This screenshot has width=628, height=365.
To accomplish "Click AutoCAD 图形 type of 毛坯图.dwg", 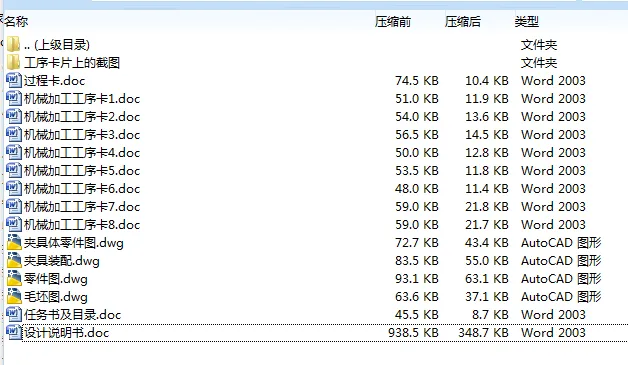I will tap(562, 296).
